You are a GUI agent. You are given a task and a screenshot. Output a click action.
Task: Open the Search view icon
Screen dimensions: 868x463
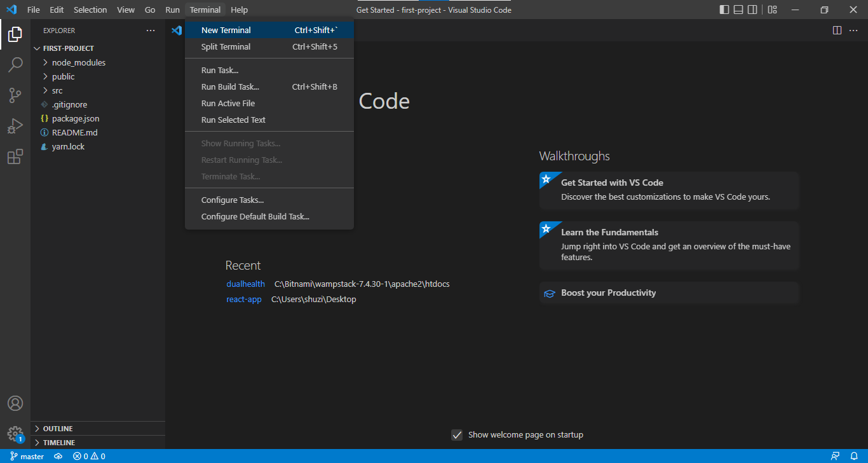15,65
